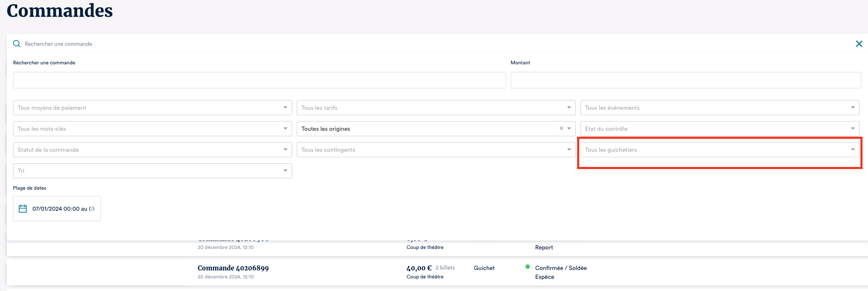Open the 'Tous les guichetiers' dropdown
The image size is (868, 291).
pyautogui.click(x=719, y=150)
